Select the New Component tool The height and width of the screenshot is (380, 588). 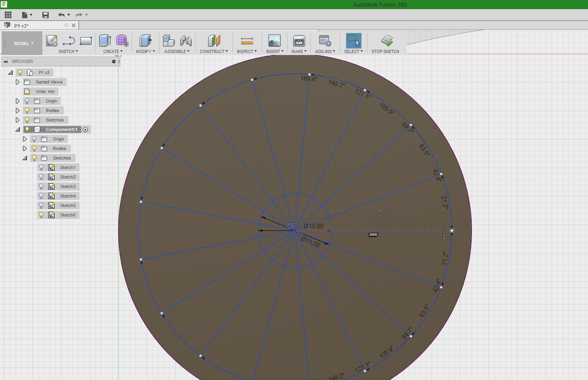pos(169,40)
